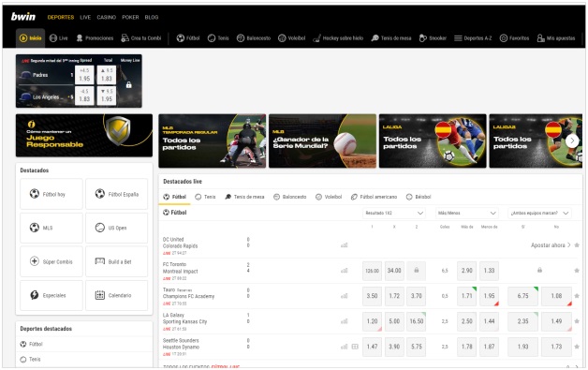Click the bwin logo

click(23, 17)
